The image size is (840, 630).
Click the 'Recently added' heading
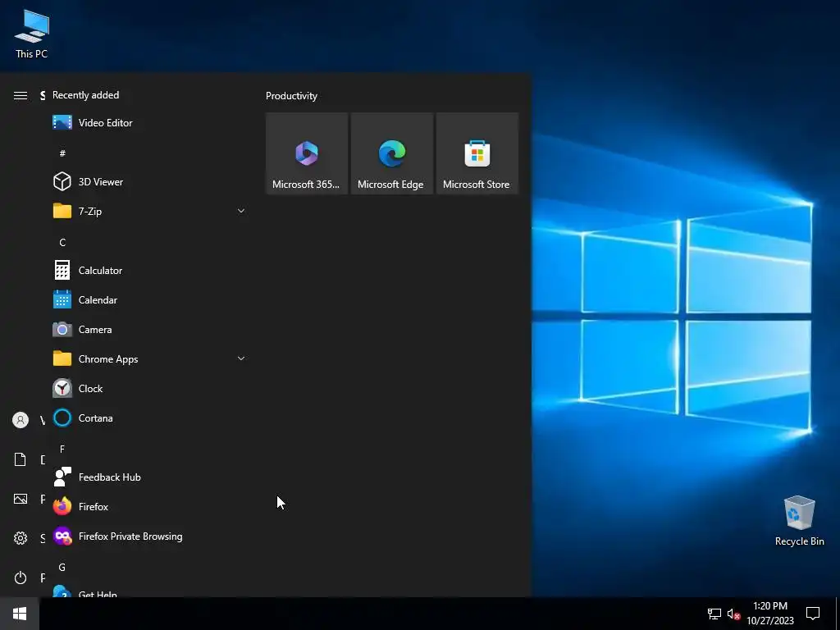point(85,95)
